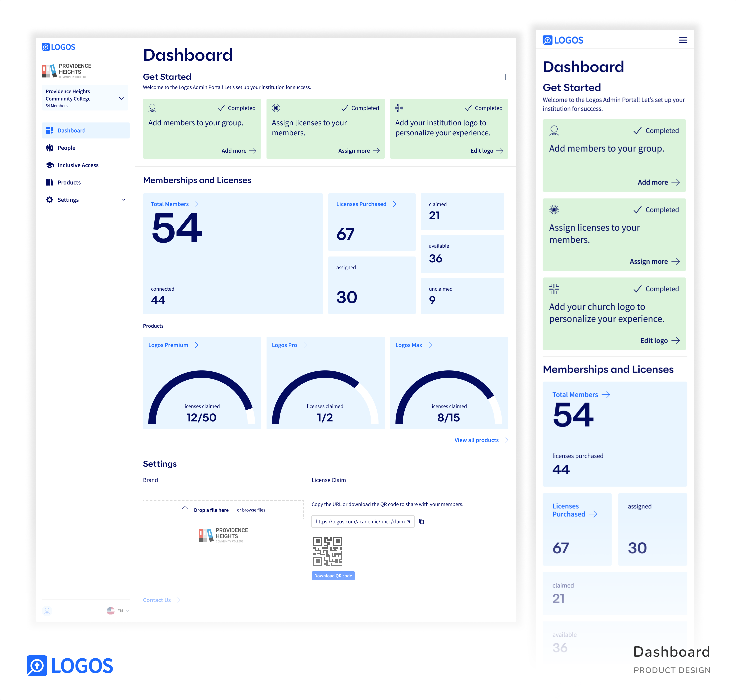The width and height of the screenshot is (736, 700).
Task: Click the upload arrow icon in Brand dropzone
Action: (x=185, y=510)
